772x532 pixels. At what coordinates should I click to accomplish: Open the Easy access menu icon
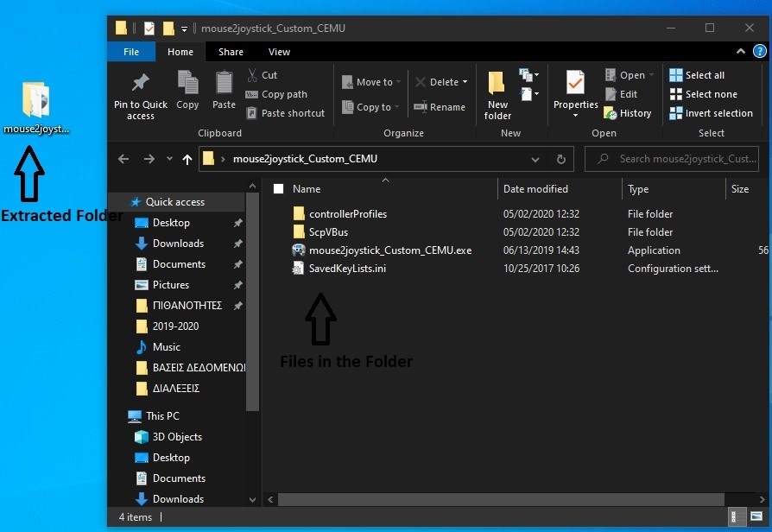tap(528, 93)
